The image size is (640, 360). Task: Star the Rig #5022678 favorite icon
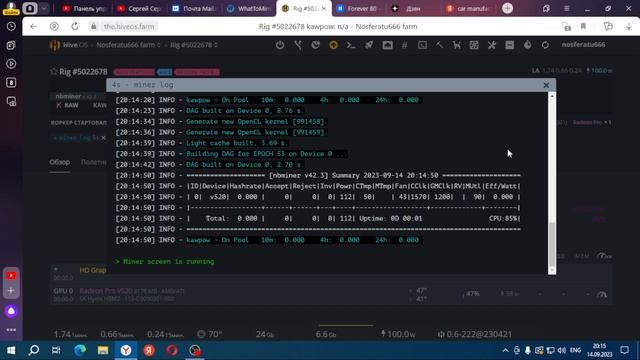[53, 71]
